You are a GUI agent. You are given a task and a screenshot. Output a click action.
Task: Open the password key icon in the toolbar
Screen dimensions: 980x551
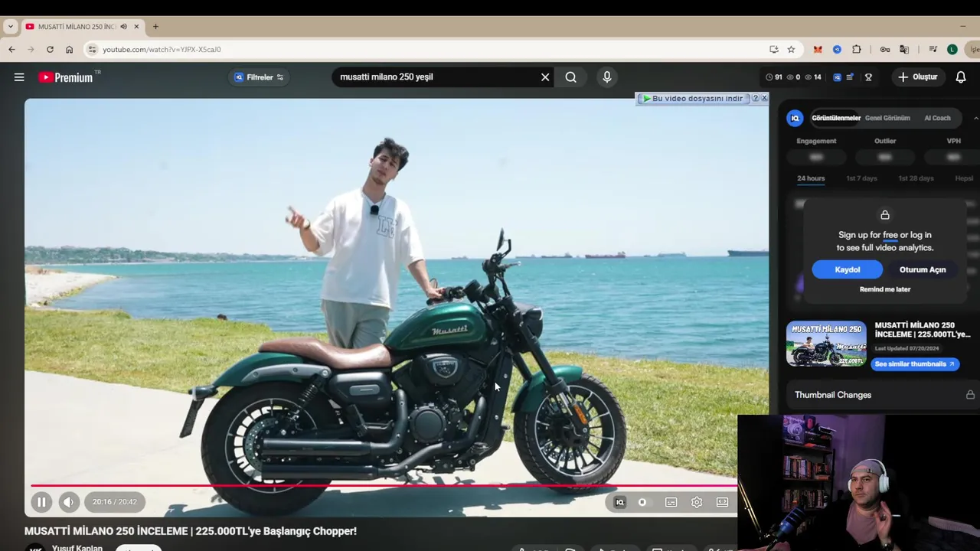click(x=885, y=50)
